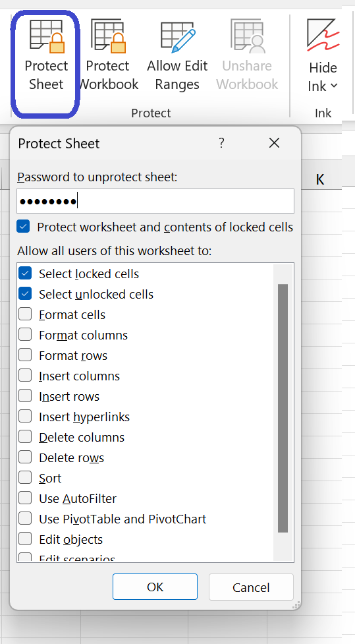This screenshot has width=355, height=644.
Task: Uncheck Protect worksheet and contents of locked cells
Action: pos(24,227)
